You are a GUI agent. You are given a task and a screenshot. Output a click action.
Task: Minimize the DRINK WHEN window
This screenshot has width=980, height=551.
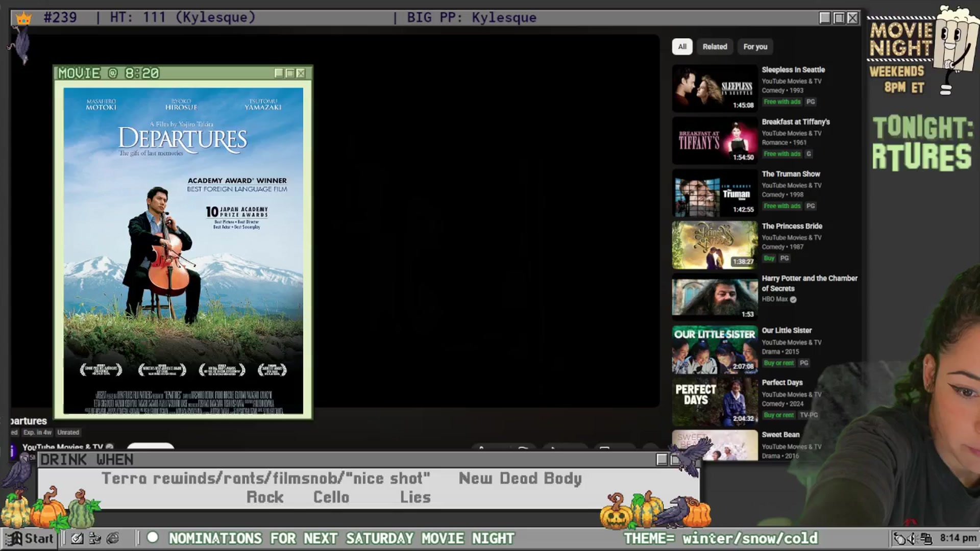[x=662, y=460]
